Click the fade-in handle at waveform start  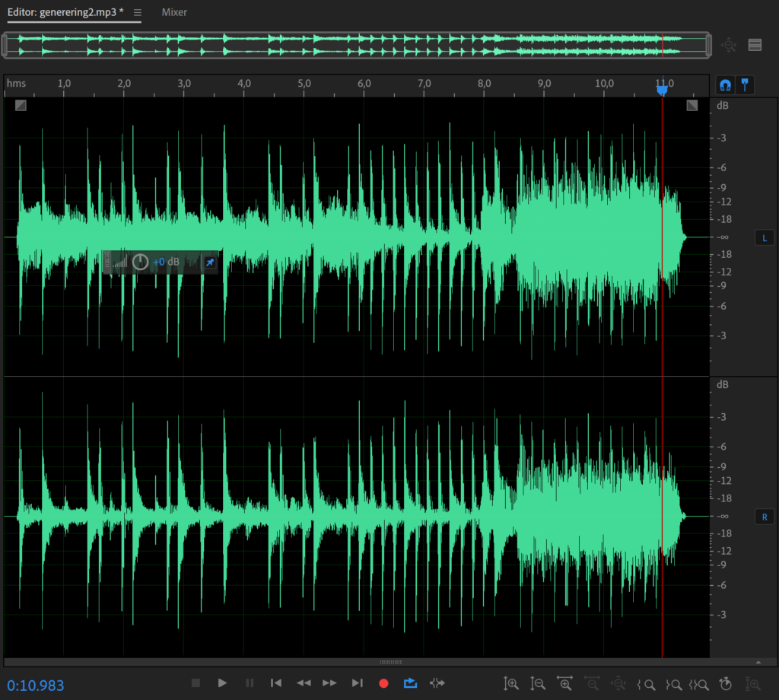(x=21, y=105)
